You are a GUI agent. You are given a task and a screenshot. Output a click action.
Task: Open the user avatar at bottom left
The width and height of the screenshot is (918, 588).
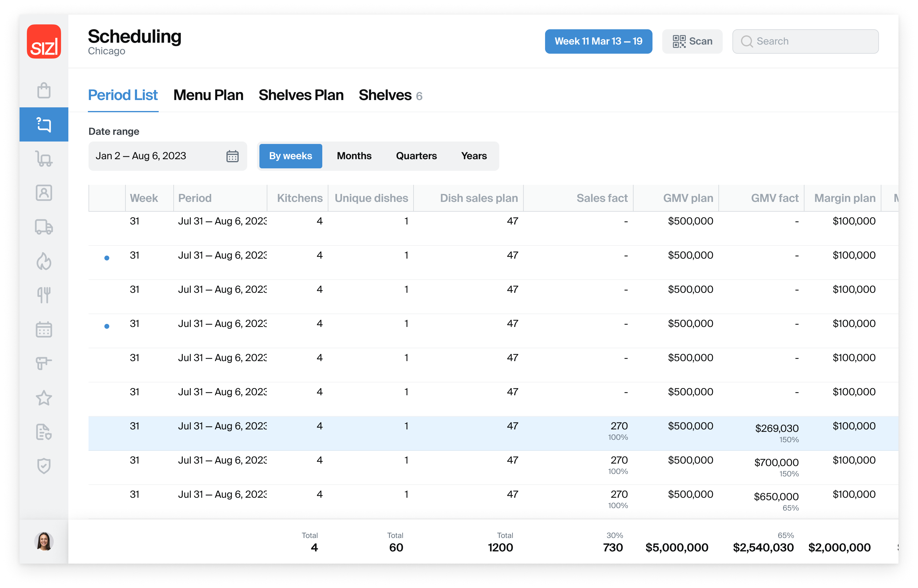click(x=44, y=541)
